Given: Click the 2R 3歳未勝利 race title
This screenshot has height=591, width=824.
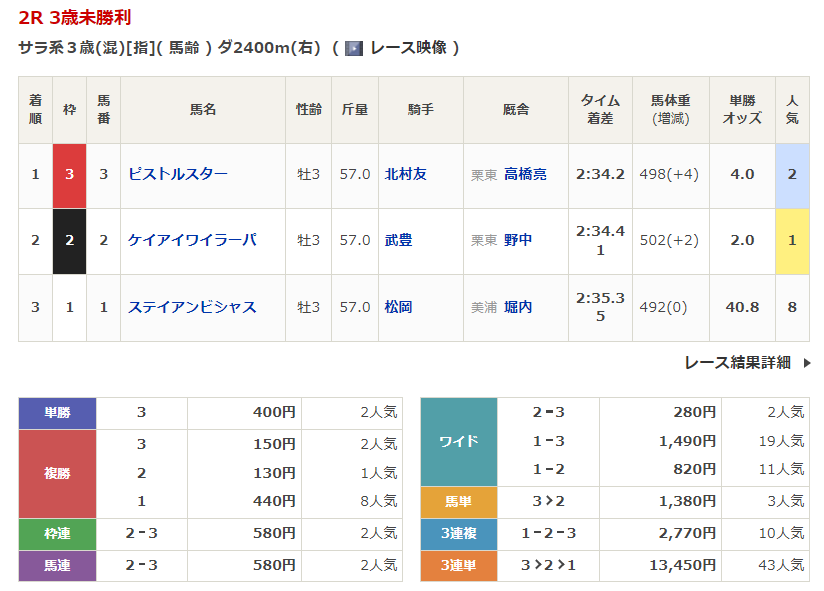Looking at the screenshot, I should coord(75,17).
